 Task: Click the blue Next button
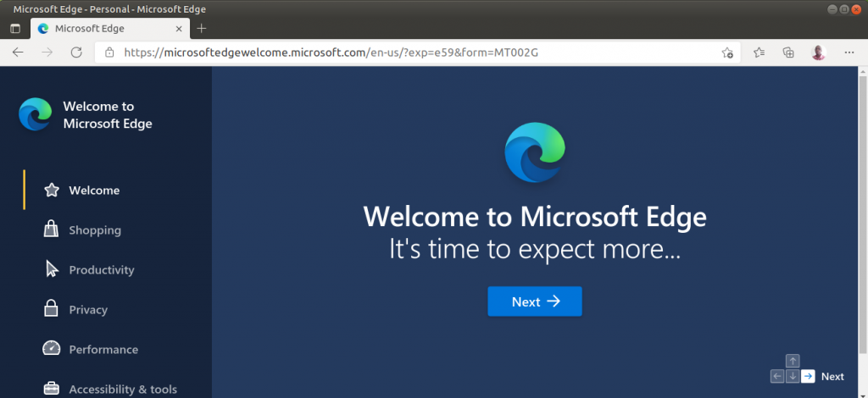click(535, 301)
